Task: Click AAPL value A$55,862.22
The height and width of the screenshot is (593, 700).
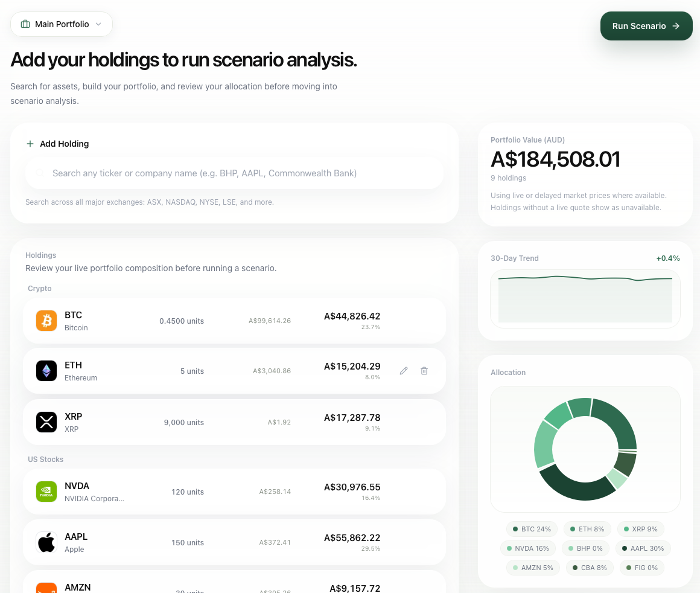Action: pyautogui.click(x=352, y=537)
